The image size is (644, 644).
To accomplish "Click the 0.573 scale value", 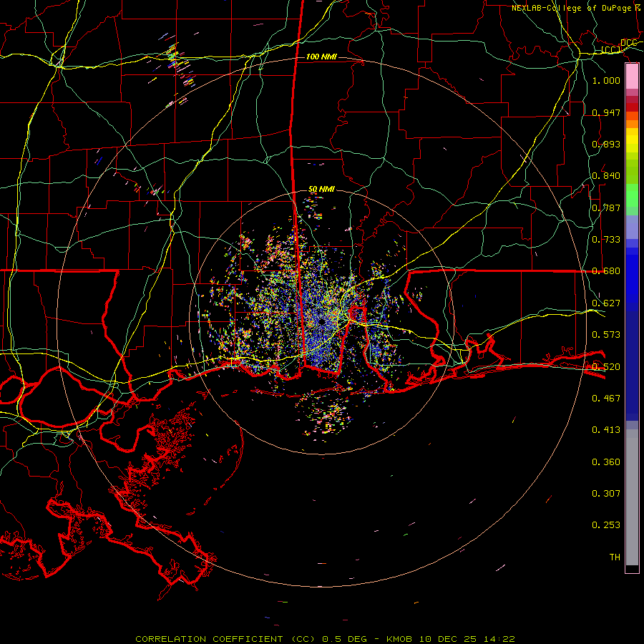I will pyautogui.click(x=606, y=335).
